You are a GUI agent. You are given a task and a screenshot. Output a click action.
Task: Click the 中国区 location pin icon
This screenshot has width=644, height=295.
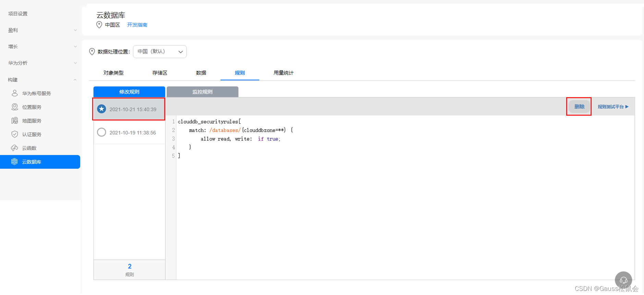99,25
